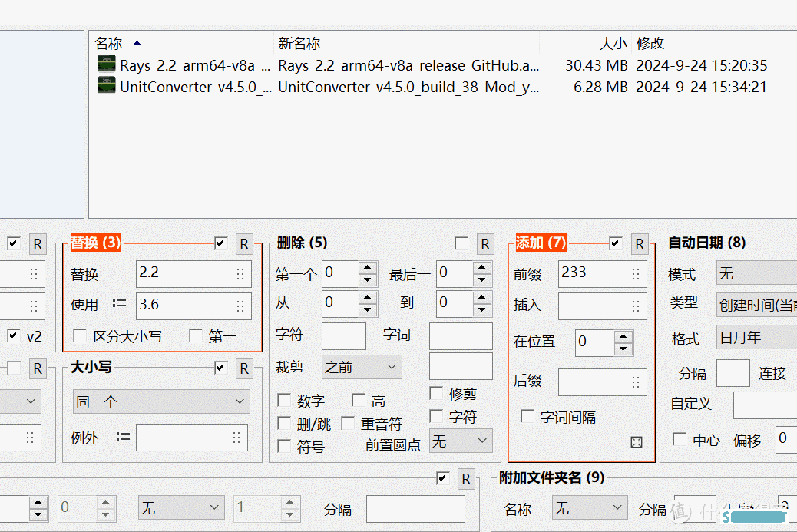Click the grip dots in the 前缀 233 field

[x=635, y=274]
